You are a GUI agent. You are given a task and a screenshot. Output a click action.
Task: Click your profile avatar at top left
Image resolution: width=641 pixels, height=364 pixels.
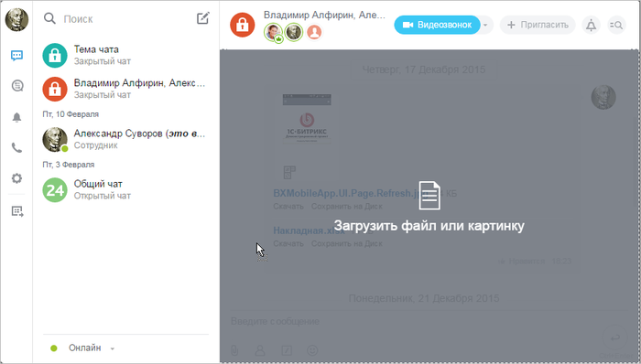click(x=16, y=19)
